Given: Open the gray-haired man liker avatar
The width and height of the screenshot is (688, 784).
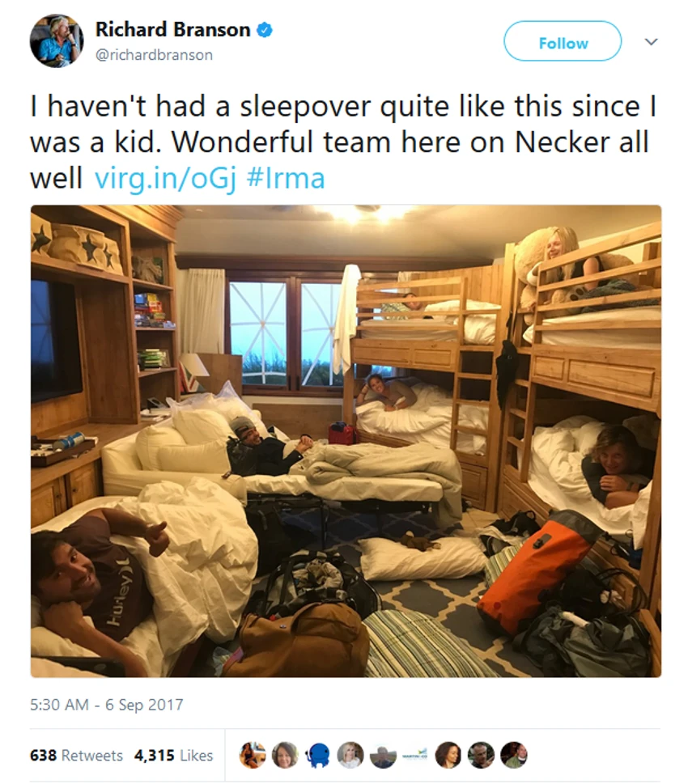Looking at the screenshot, I should tap(481, 755).
